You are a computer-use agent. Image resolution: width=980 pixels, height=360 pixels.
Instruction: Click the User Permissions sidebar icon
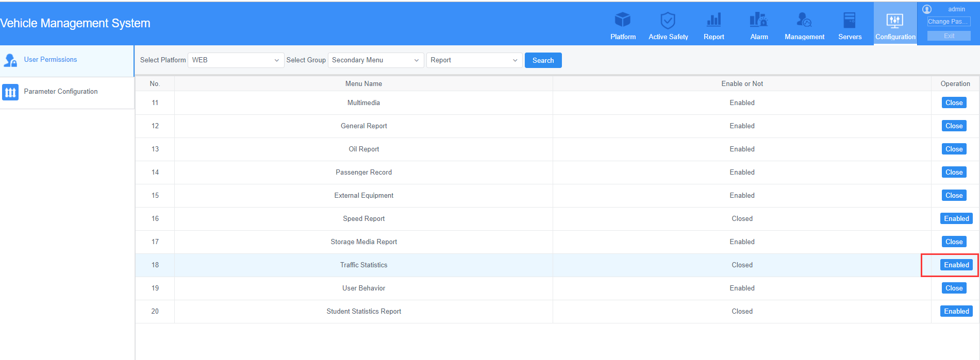pos(10,60)
